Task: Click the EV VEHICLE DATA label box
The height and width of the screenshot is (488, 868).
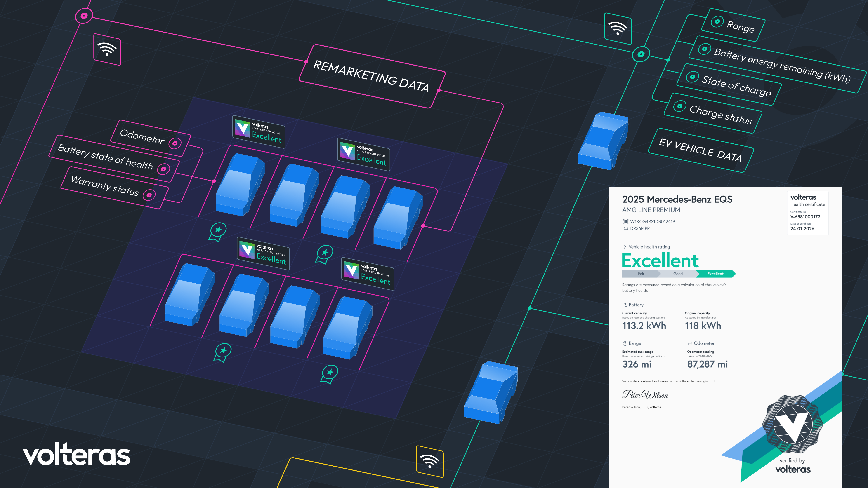Action: [701, 150]
